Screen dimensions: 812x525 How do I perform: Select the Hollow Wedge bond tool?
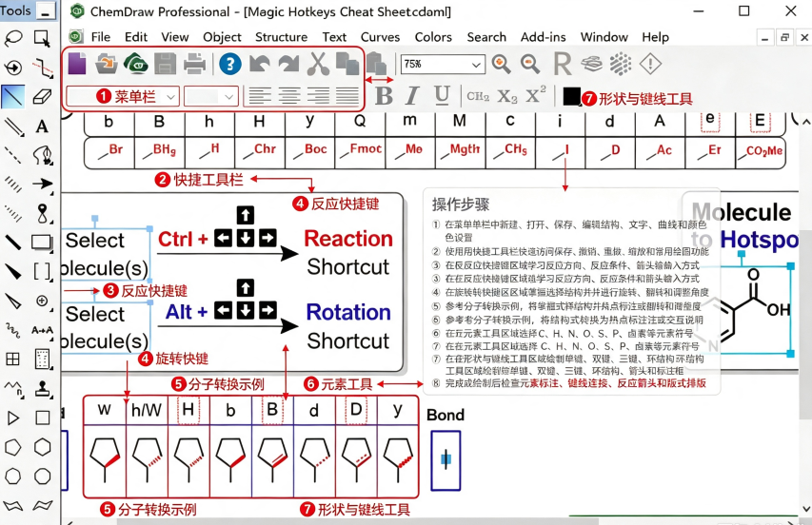[13, 301]
